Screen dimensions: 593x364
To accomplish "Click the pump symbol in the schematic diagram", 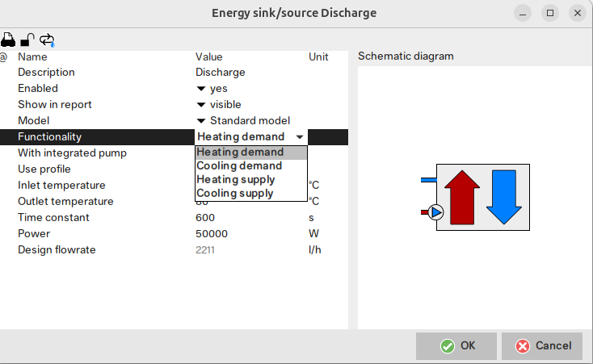I will 435,213.
